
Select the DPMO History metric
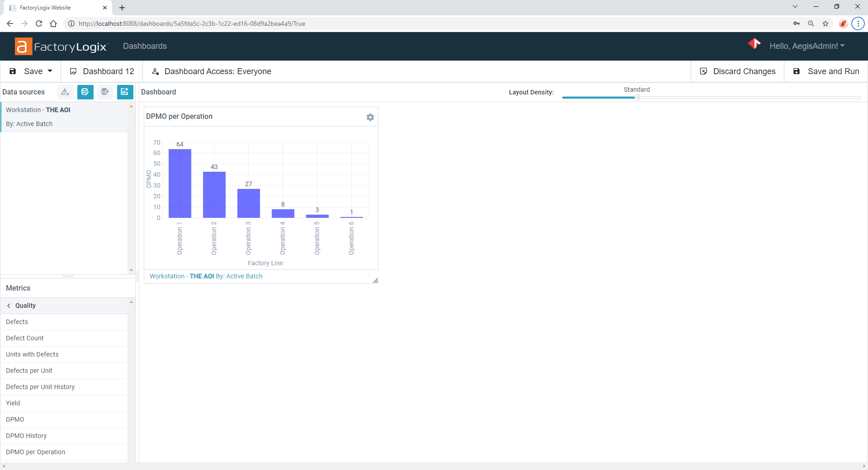point(26,436)
